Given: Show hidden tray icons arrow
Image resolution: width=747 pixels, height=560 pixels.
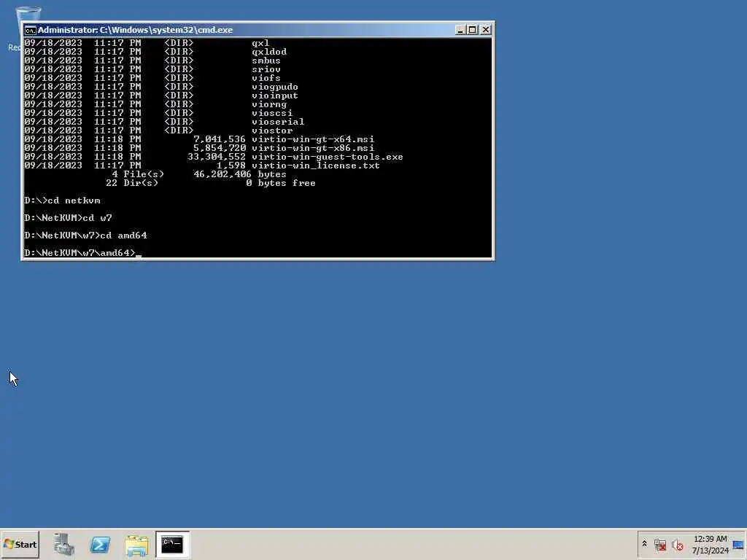Looking at the screenshot, I should (x=645, y=544).
